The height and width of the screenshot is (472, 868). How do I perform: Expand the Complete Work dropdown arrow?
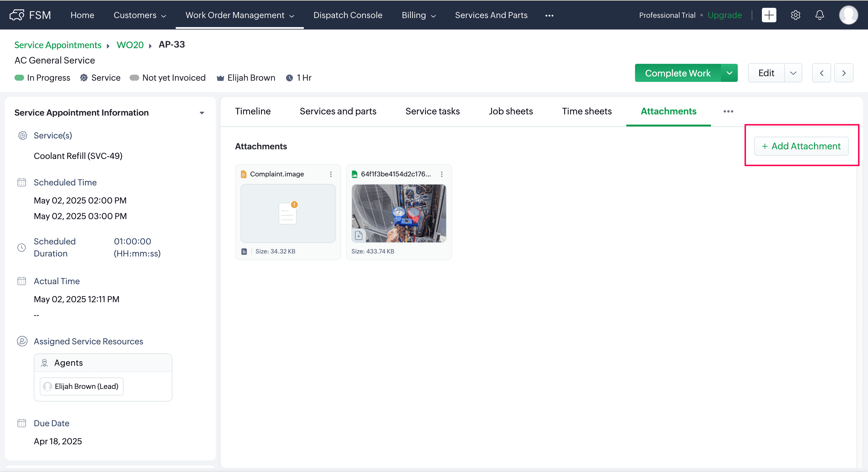tap(729, 73)
